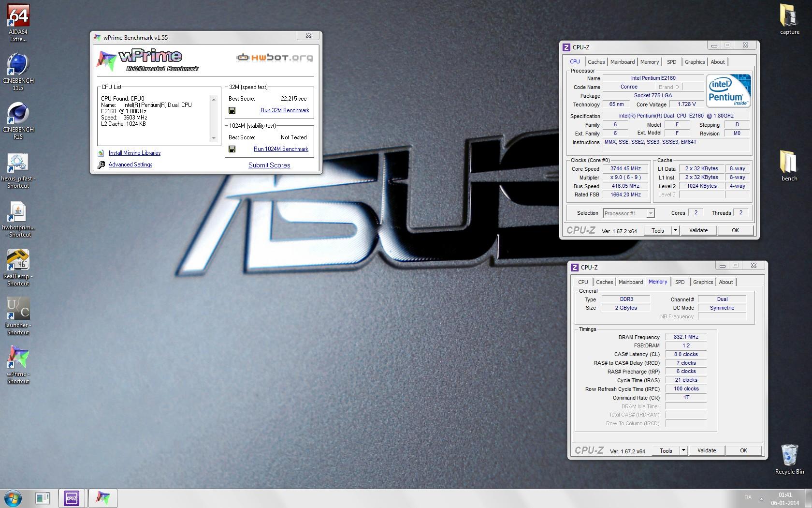
Task: Open the AIDA64 Extreme desktop icon
Action: tap(18, 23)
